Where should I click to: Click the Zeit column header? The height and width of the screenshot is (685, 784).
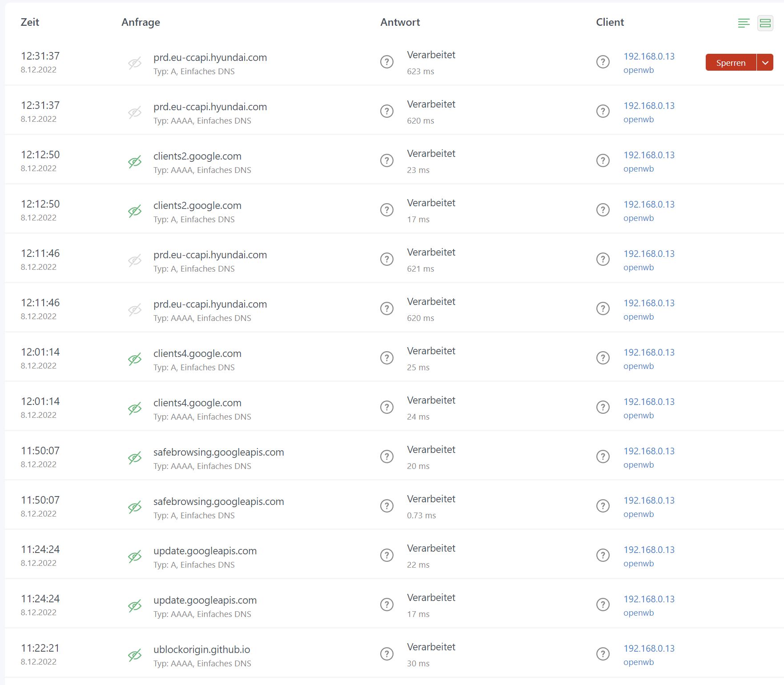[x=30, y=22]
